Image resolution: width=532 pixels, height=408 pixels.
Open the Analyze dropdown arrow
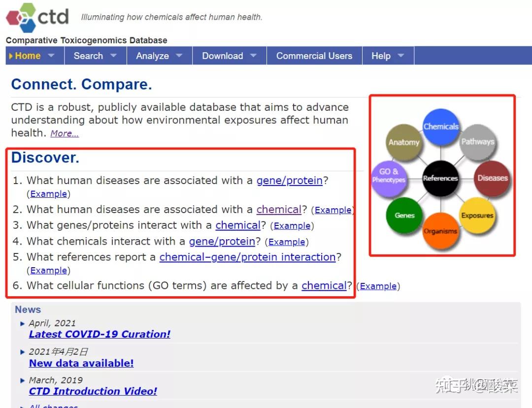click(179, 55)
